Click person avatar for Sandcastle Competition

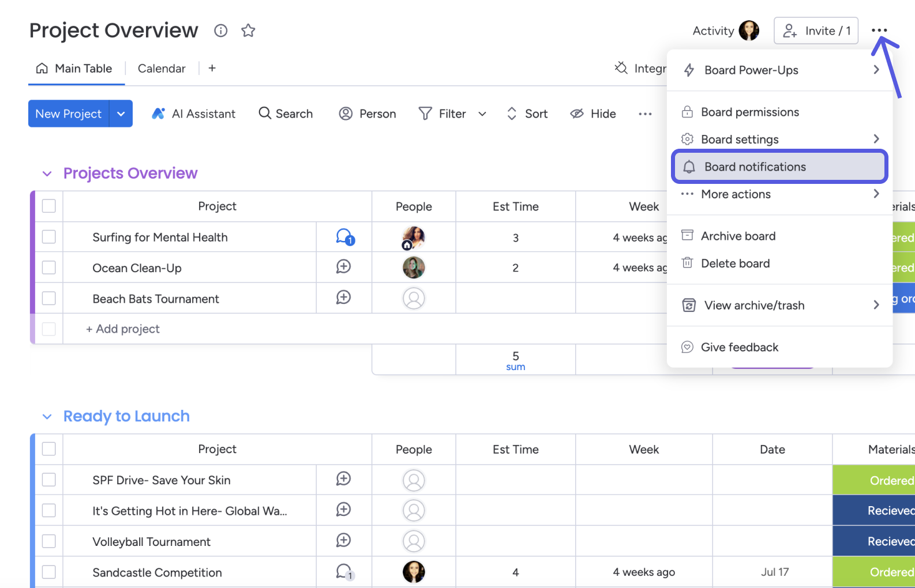(x=414, y=572)
